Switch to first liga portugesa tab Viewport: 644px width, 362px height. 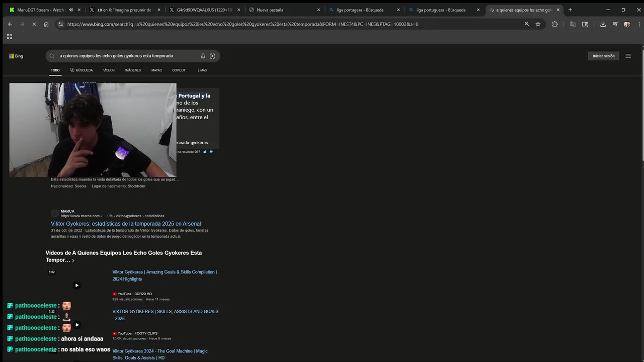(x=364, y=10)
